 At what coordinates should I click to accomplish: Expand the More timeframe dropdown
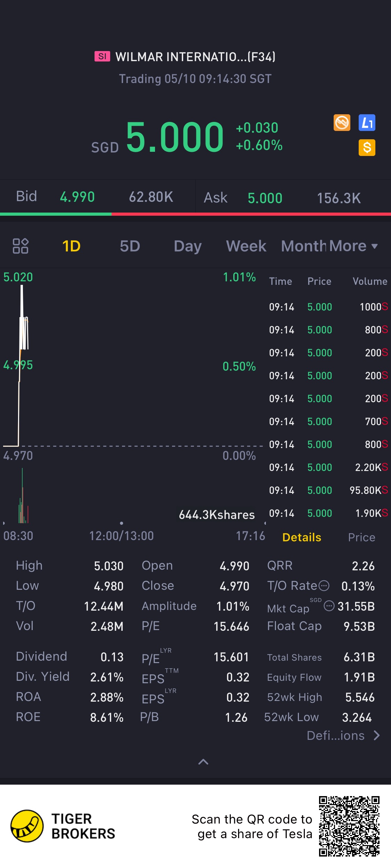(353, 246)
